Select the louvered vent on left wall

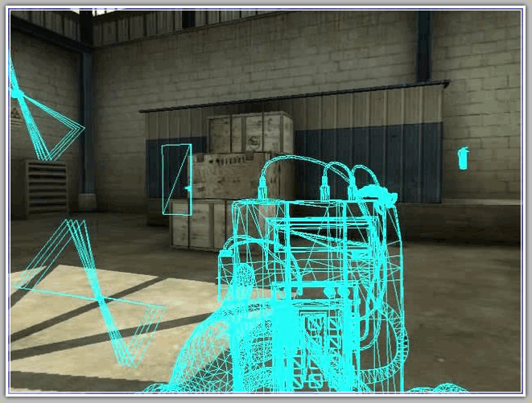(45, 187)
